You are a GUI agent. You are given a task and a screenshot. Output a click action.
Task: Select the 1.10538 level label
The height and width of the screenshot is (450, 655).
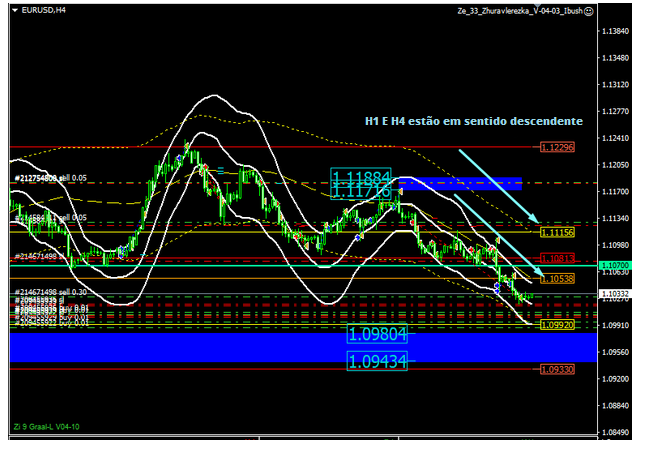[x=556, y=279]
